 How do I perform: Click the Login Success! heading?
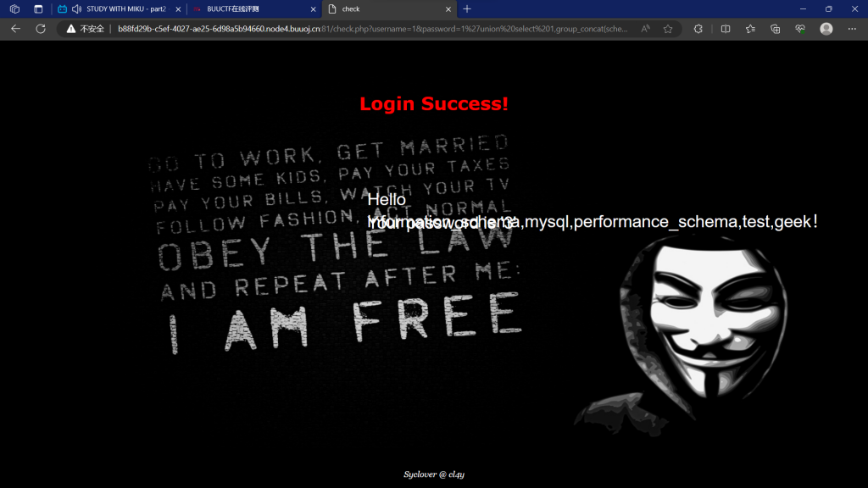tap(434, 103)
